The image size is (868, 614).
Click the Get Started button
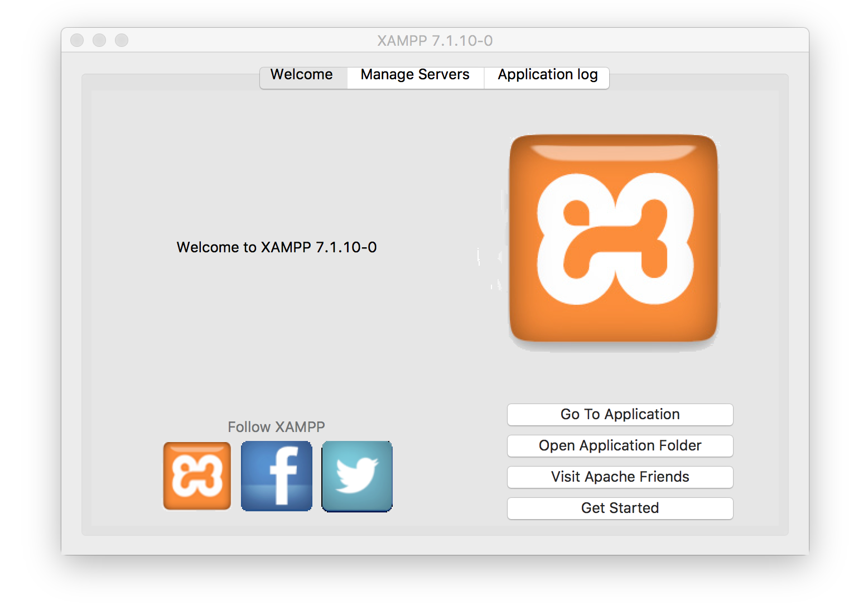620,509
